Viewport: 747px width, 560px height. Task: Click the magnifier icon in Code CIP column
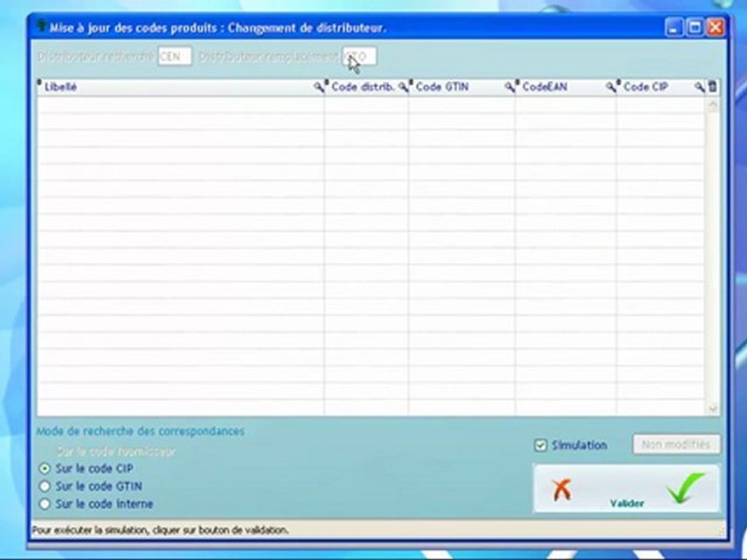point(699,86)
